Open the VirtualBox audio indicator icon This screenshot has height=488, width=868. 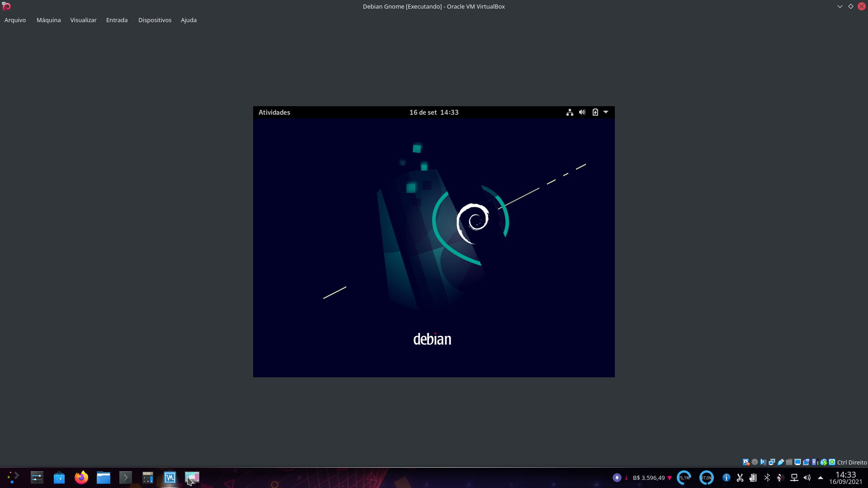pos(764,462)
